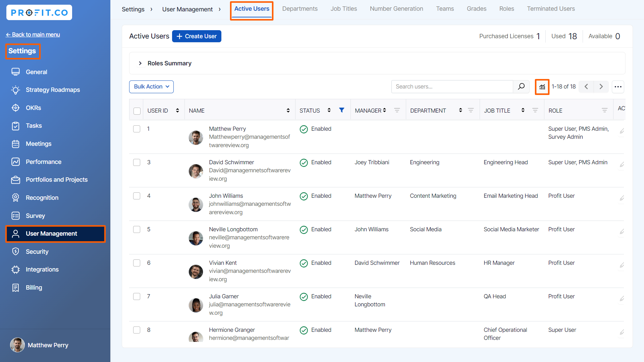Image resolution: width=644 pixels, height=362 pixels.
Task: Edit David Schwimmer's row with pencil icon
Action: 622,165
